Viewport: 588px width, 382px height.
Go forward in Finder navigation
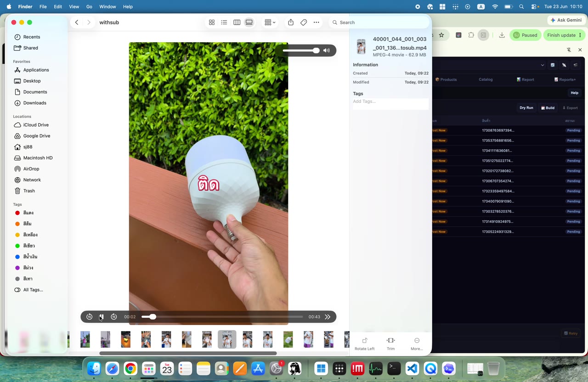pos(89,22)
